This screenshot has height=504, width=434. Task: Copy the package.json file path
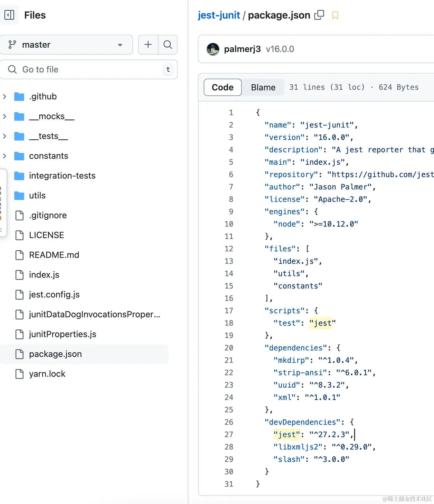pyautogui.click(x=319, y=15)
